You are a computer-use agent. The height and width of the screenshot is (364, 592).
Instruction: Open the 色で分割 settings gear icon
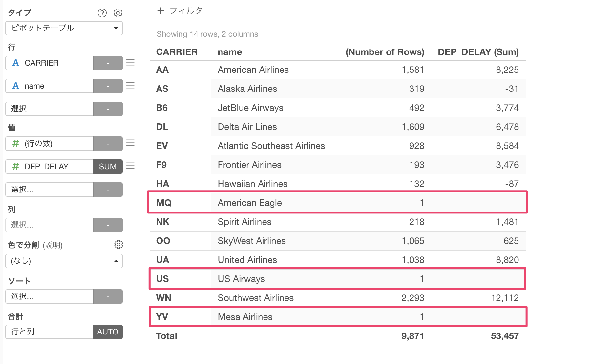tap(118, 245)
